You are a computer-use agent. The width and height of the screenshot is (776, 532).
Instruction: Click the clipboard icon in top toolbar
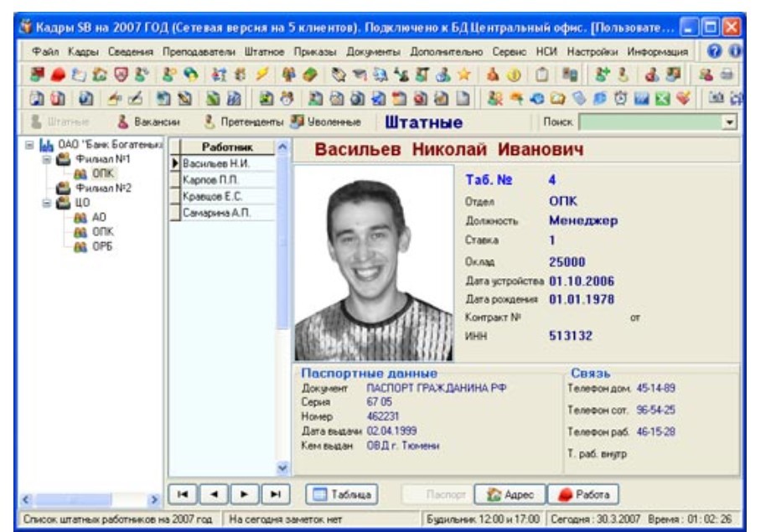click(542, 75)
